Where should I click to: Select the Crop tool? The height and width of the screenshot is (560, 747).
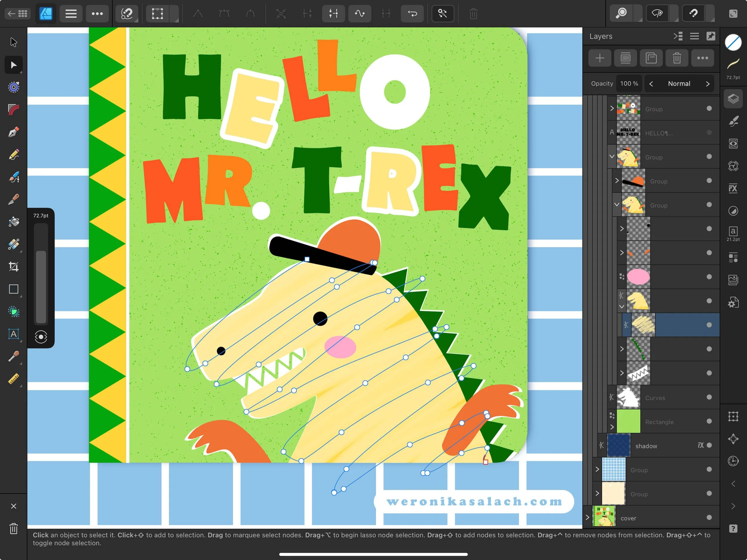coord(13,267)
